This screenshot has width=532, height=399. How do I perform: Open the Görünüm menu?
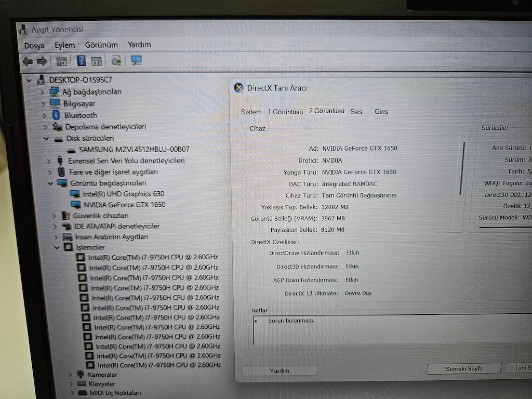point(101,45)
